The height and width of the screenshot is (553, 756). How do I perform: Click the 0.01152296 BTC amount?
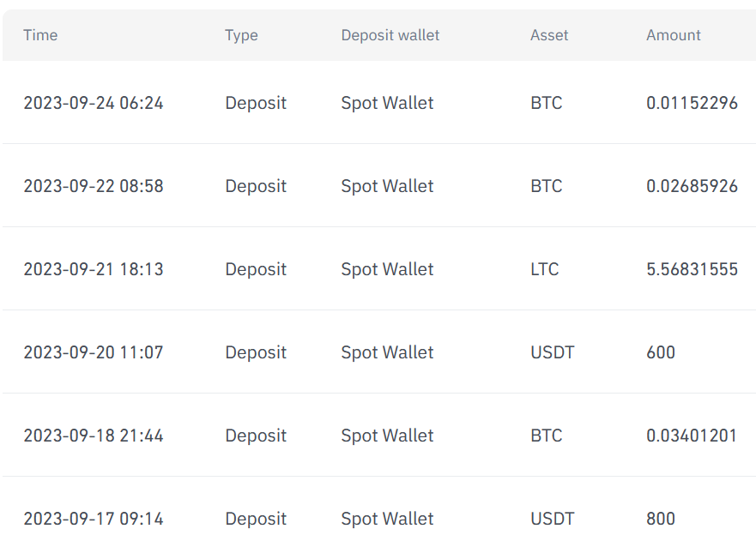[692, 103]
